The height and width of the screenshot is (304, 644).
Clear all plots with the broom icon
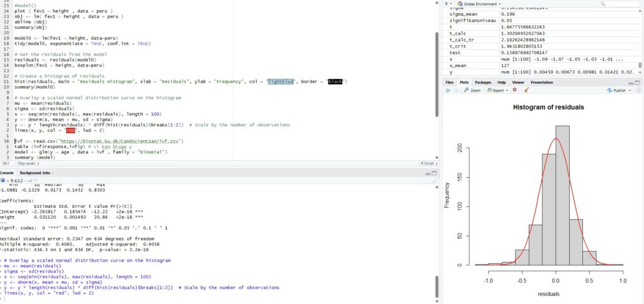526,90
